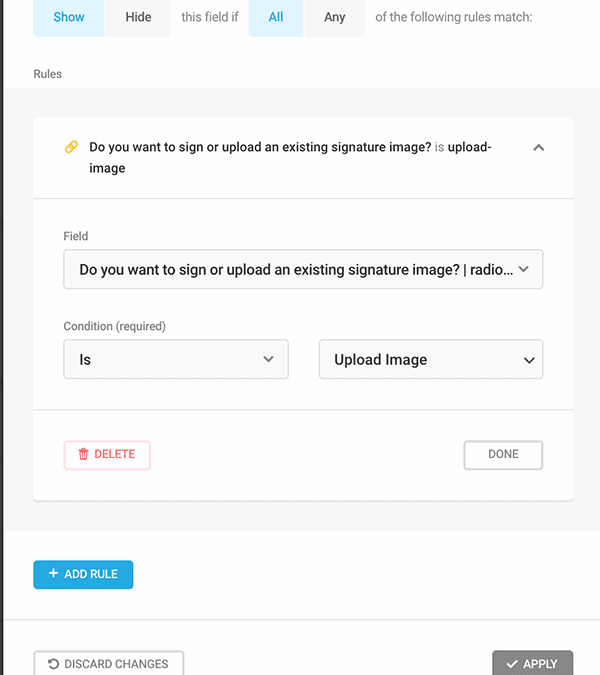
Task: Add a new rule
Action: point(83,574)
